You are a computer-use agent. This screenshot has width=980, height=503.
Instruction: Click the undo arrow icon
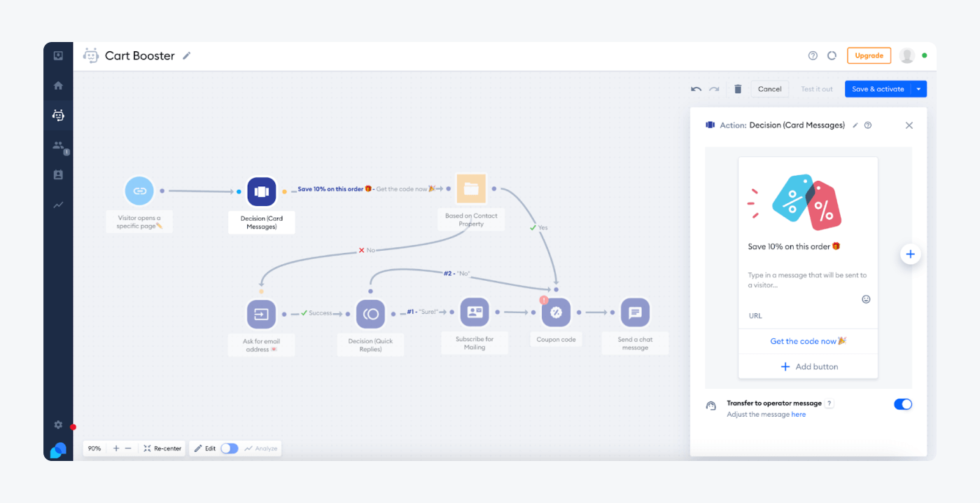696,89
